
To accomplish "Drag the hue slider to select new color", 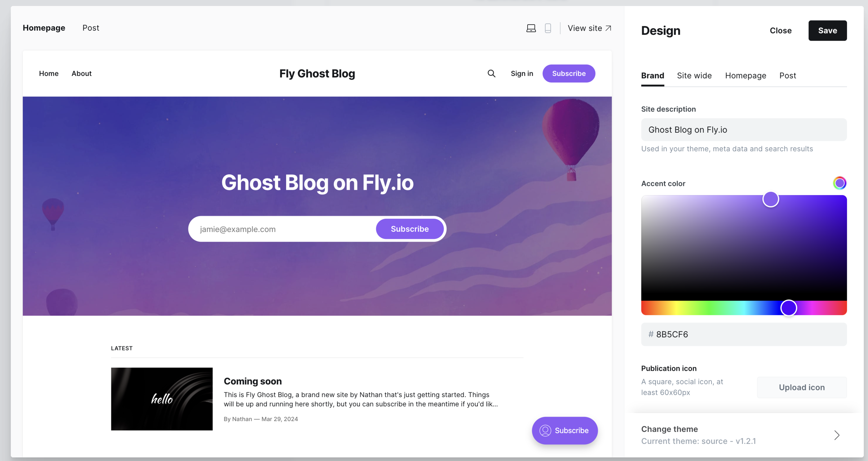I will [x=788, y=307].
